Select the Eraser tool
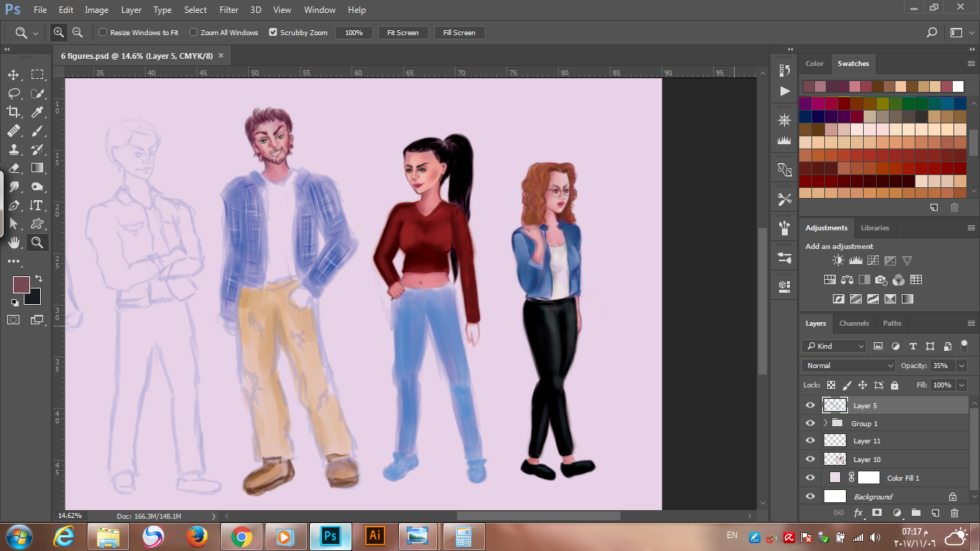 tap(14, 168)
